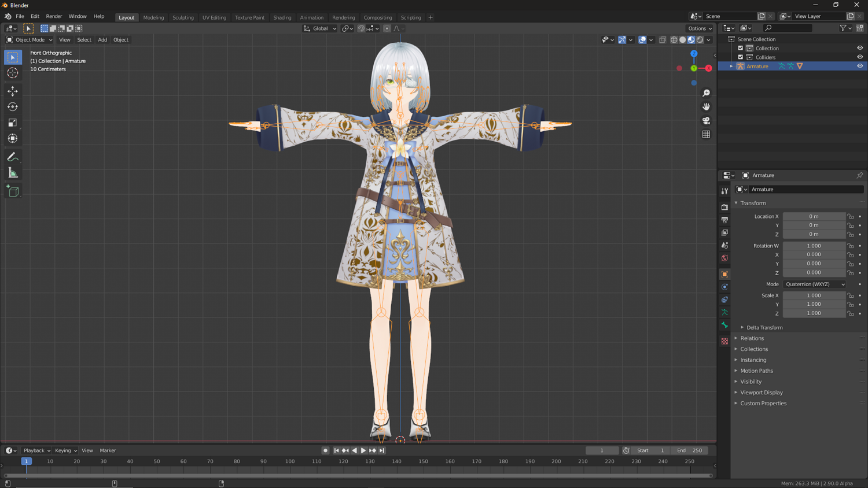This screenshot has width=868, height=488.
Task: Open the timeline Marker menu
Action: [x=108, y=450]
